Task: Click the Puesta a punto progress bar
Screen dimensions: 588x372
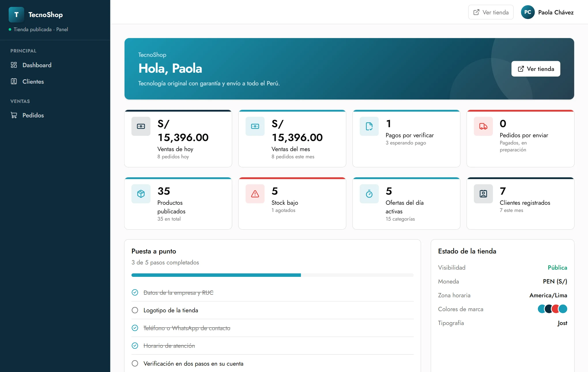Action: coord(272,275)
